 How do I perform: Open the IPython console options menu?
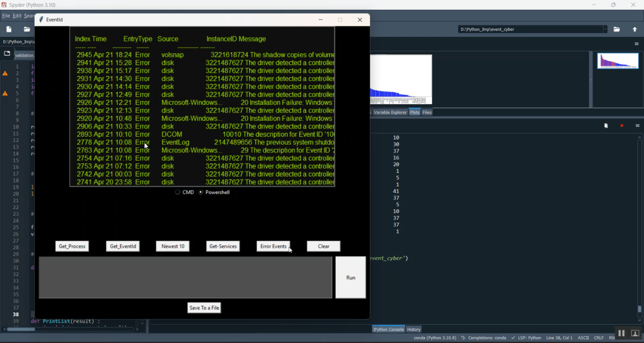pyautogui.click(x=638, y=126)
